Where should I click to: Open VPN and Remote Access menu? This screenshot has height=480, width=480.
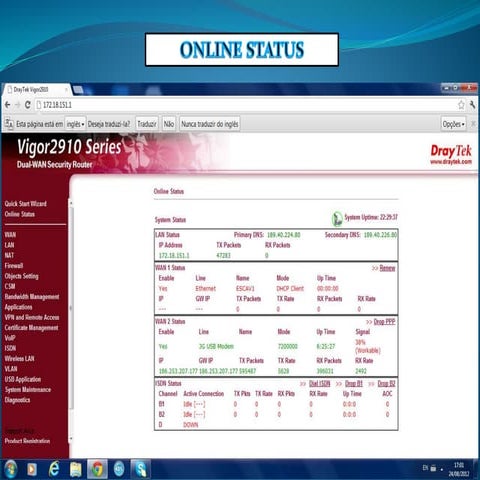[32, 317]
